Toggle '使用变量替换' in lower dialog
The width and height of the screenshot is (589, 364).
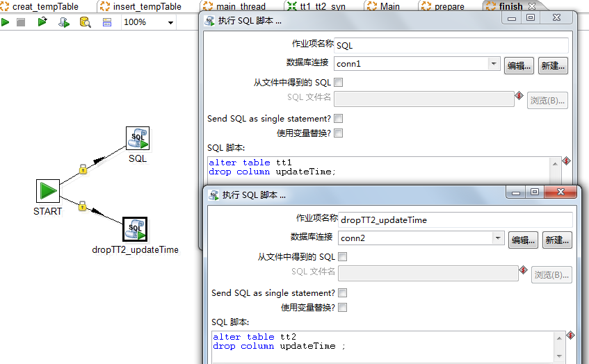click(x=343, y=307)
